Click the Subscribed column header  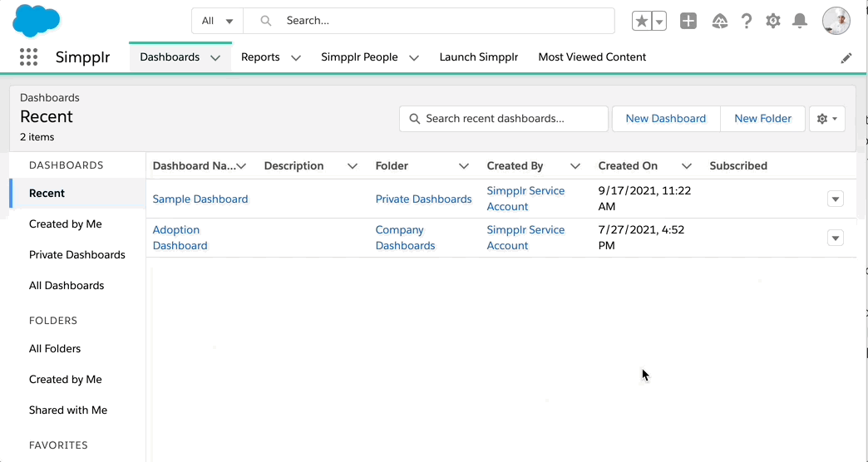coord(738,166)
